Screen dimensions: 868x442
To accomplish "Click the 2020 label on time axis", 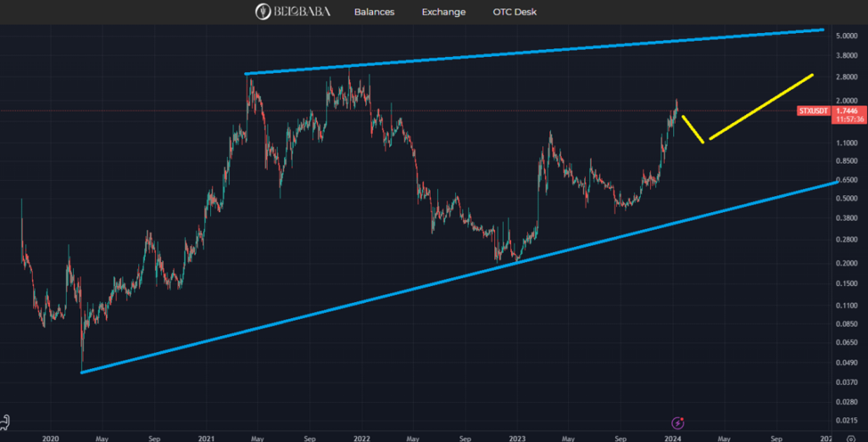I will 50,439.
